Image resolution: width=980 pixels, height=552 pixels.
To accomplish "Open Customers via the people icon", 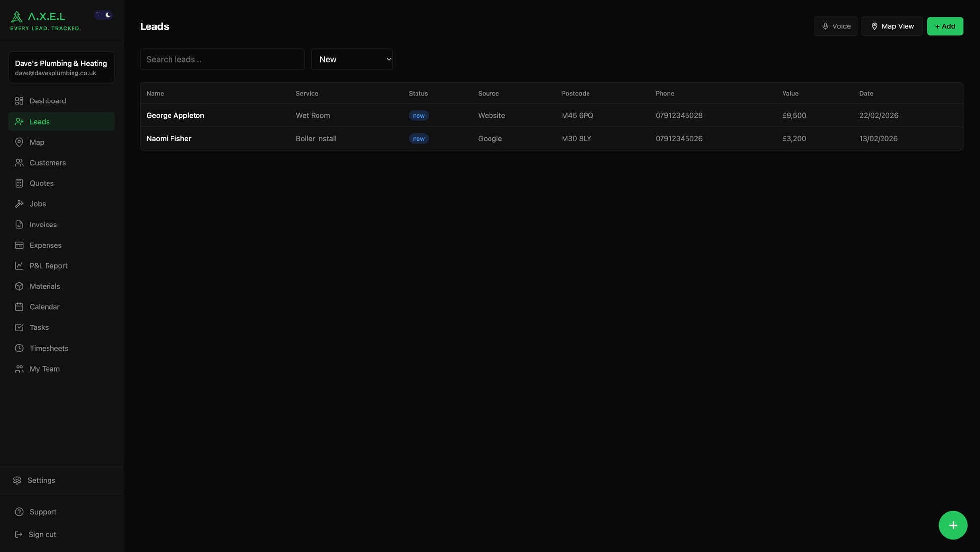I will 19,163.
